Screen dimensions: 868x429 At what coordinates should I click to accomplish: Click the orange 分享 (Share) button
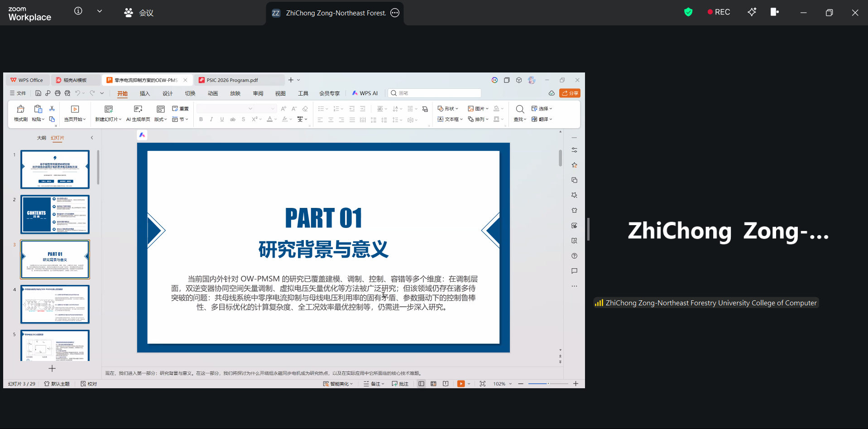click(570, 93)
